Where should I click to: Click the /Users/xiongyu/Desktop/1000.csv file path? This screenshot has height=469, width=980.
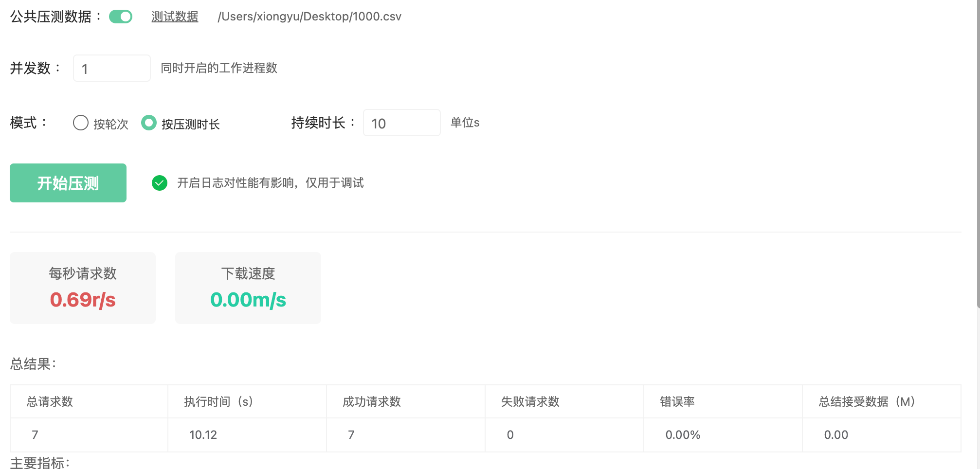click(309, 17)
